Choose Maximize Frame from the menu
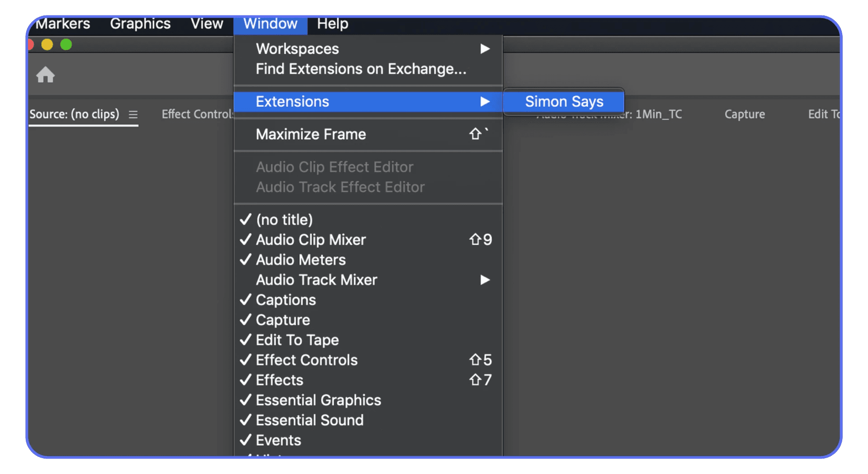Image resolution: width=868 pixels, height=474 pixels. 311,134
